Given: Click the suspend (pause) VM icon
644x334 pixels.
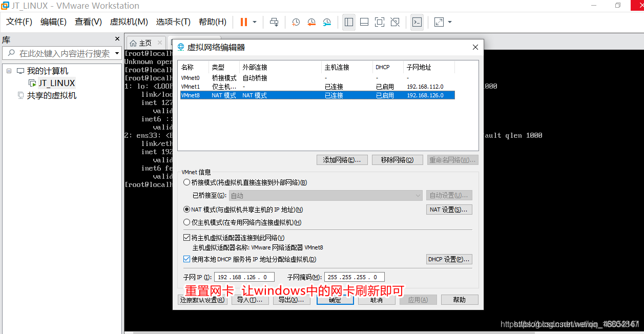Looking at the screenshot, I should 243,22.
